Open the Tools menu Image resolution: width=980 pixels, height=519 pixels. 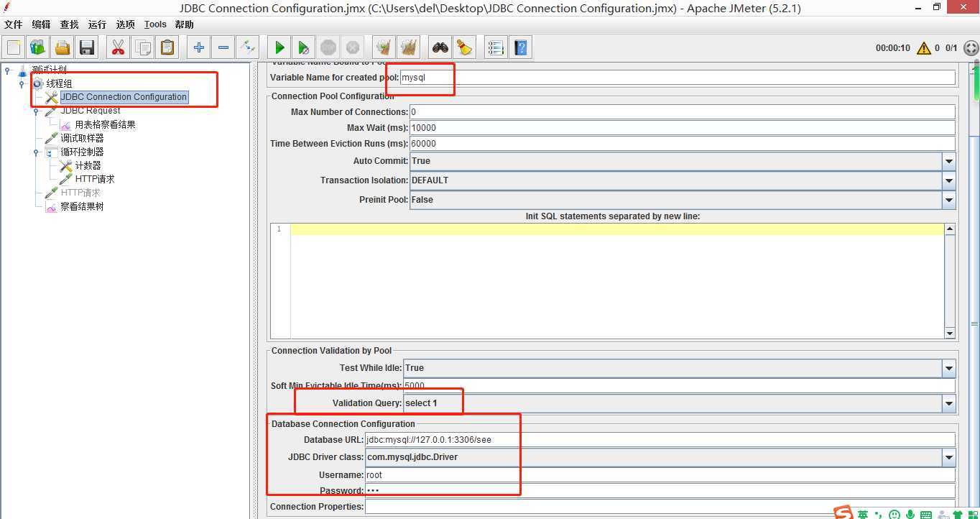click(x=155, y=24)
